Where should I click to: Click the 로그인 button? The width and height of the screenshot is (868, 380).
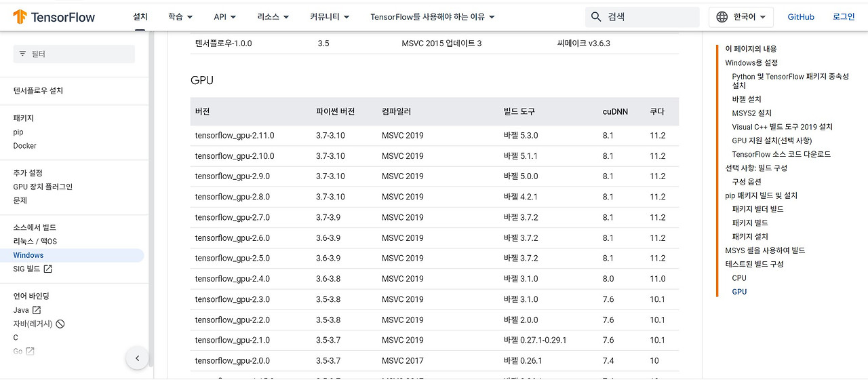[x=844, y=17]
